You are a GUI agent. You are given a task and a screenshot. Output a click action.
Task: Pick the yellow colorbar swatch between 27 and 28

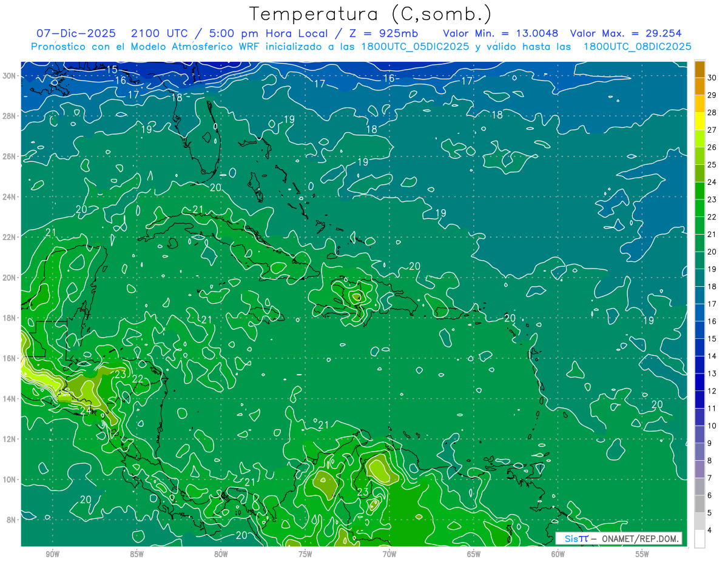pyautogui.click(x=700, y=121)
